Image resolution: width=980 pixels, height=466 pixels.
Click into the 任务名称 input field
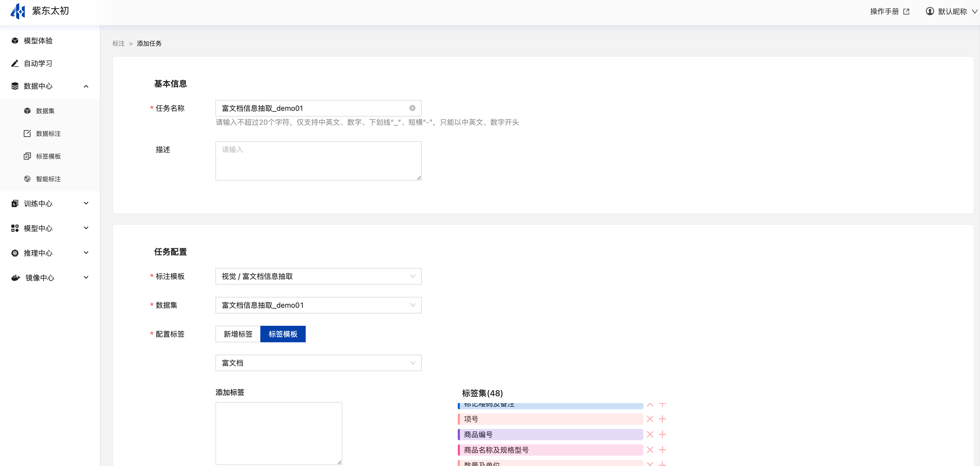click(318, 108)
